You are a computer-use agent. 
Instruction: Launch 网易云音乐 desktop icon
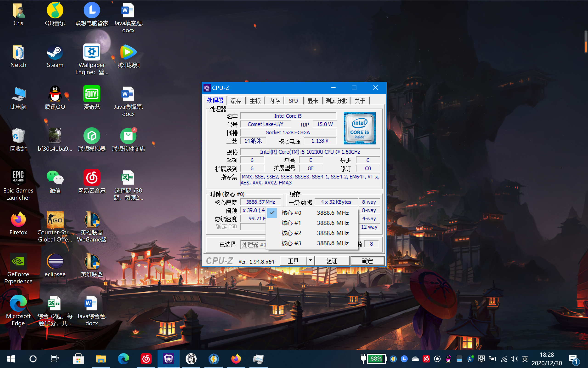pos(92,178)
